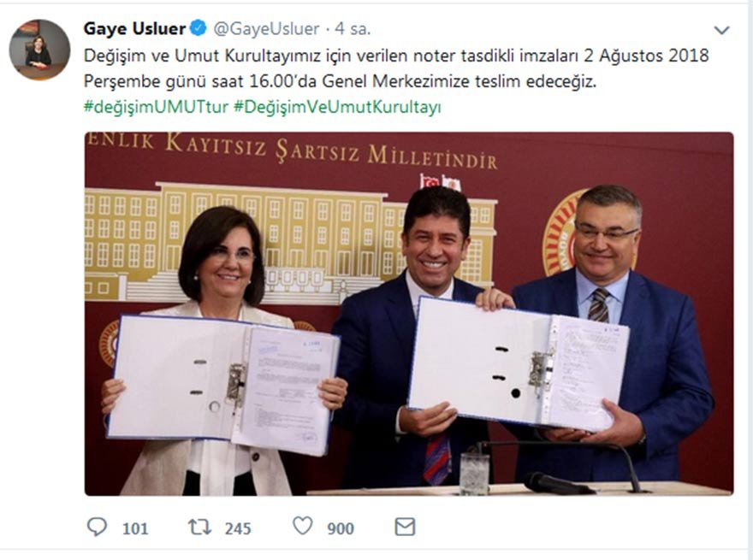Click the building illustration in the photo

[x=291, y=242]
